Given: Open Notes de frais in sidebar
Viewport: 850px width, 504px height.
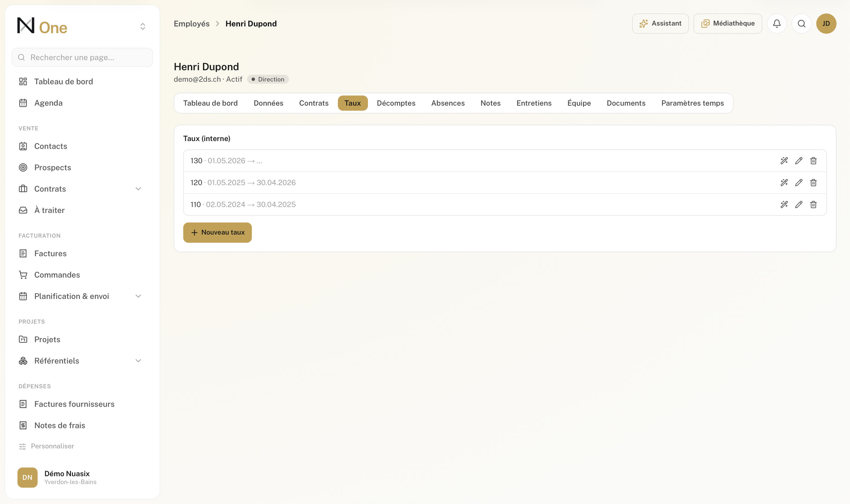Looking at the screenshot, I should (82, 425).
